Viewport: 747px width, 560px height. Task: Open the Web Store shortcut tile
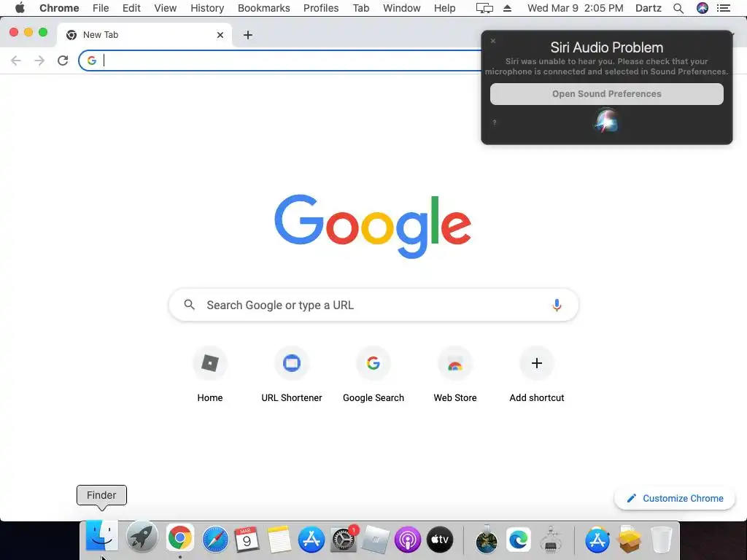(x=455, y=376)
